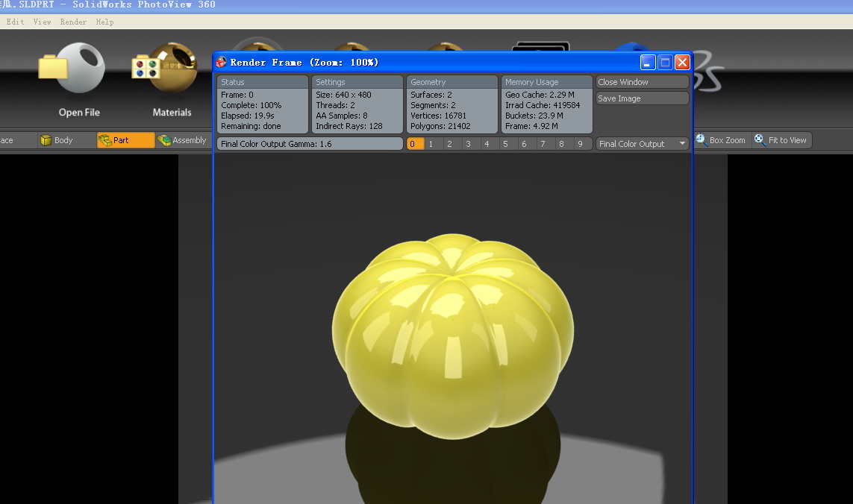Viewport: 853px width, 504px height.
Task: Open the Render menu
Action: click(73, 22)
